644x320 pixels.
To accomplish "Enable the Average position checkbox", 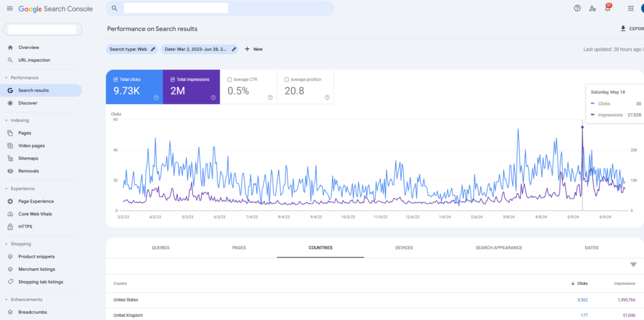I will pyautogui.click(x=287, y=80).
